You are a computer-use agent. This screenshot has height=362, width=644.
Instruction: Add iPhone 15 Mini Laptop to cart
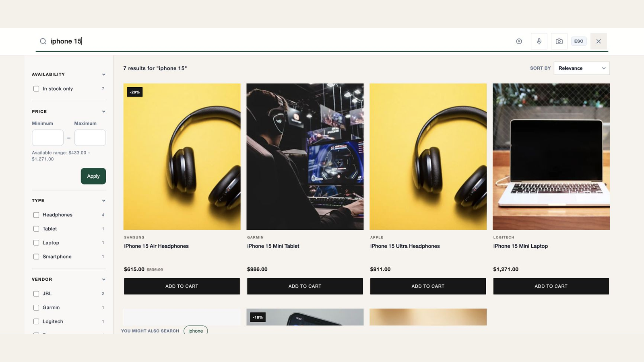[551, 286]
